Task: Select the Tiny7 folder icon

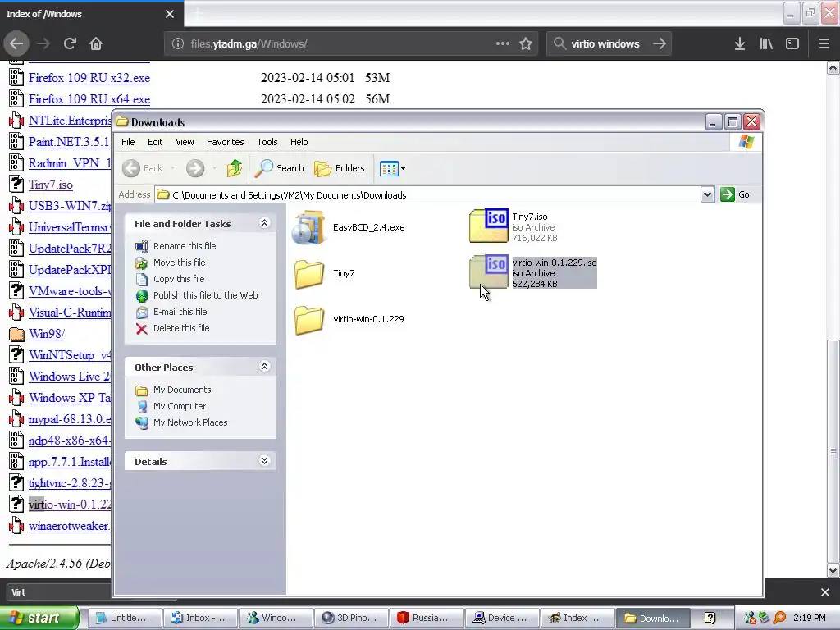Action: click(309, 274)
